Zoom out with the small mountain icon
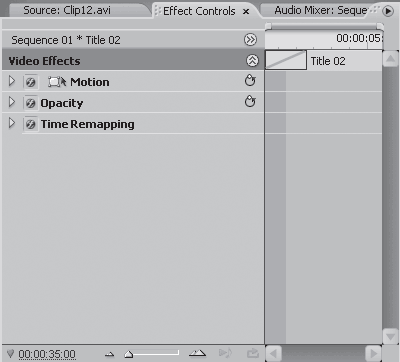 tap(110, 354)
